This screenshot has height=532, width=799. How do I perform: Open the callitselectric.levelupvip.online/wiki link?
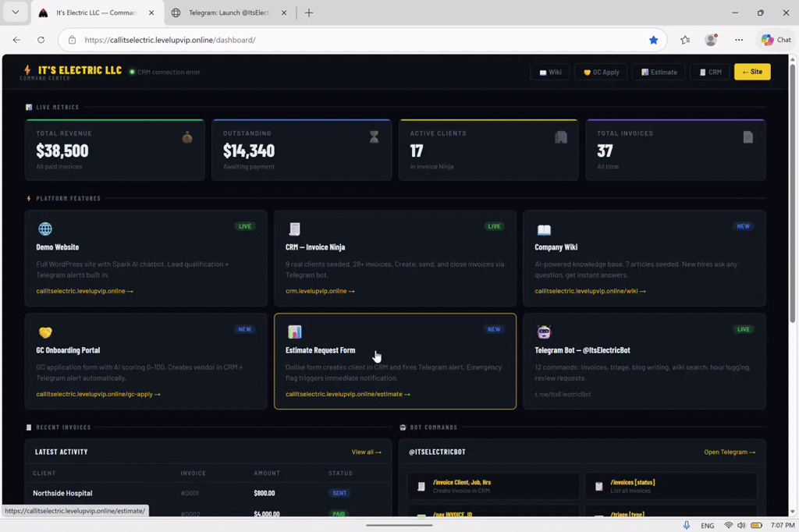coord(590,291)
